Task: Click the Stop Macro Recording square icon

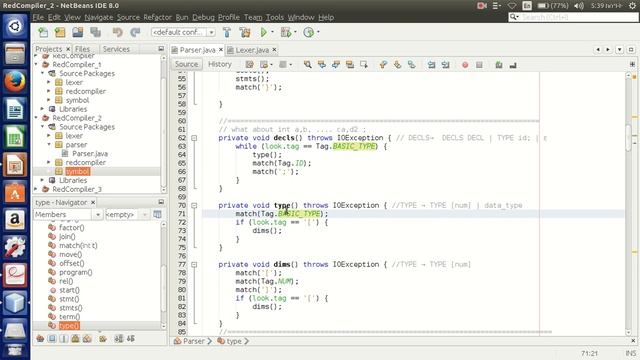Action: (479, 65)
